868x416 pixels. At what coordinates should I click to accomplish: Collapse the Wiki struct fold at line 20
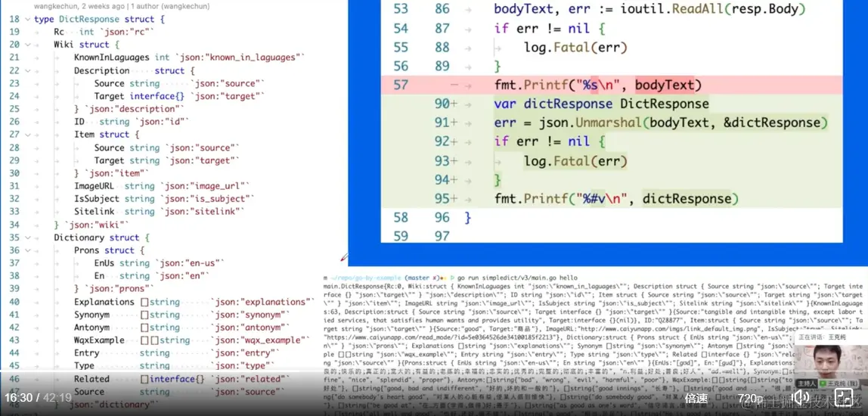pos(27,45)
